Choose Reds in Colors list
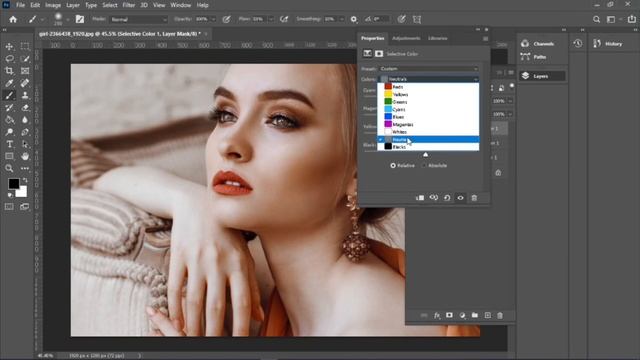The image size is (640, 360). [428, 87]
